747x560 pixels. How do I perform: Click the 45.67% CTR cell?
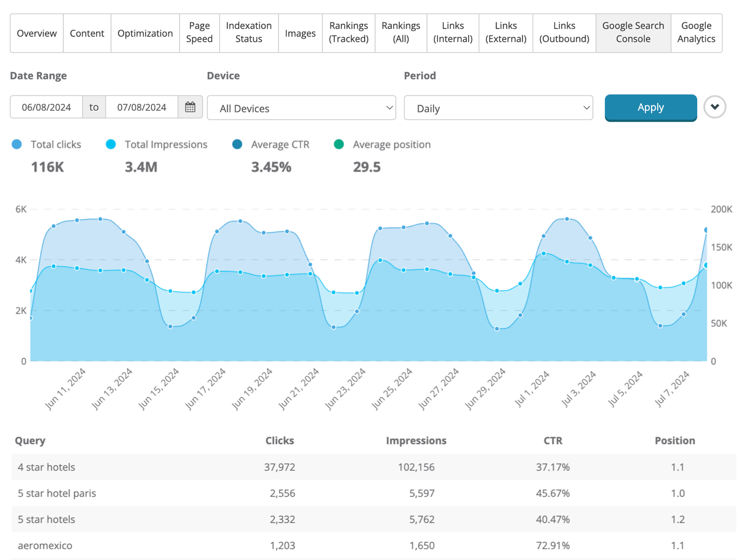point(553,493)
